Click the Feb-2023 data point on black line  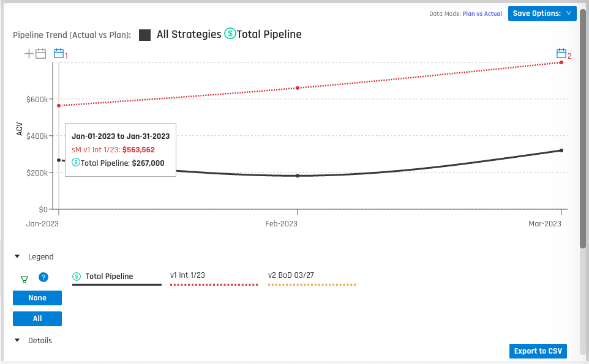click(x=297, y=176)
